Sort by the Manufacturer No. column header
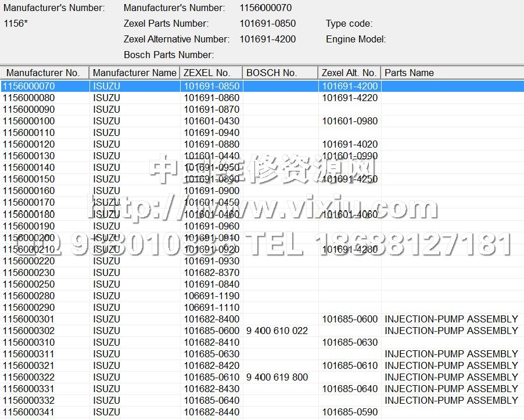The width and height of the screenshot is (524, 420). (44, 73)
